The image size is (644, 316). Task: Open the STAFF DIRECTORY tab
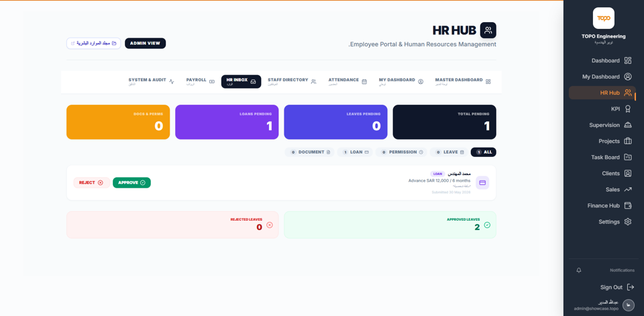pos(292,81)
